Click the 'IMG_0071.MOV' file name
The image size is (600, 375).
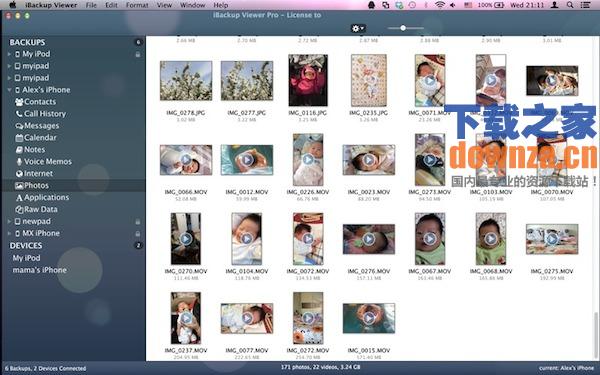click(x=429, y=113)
